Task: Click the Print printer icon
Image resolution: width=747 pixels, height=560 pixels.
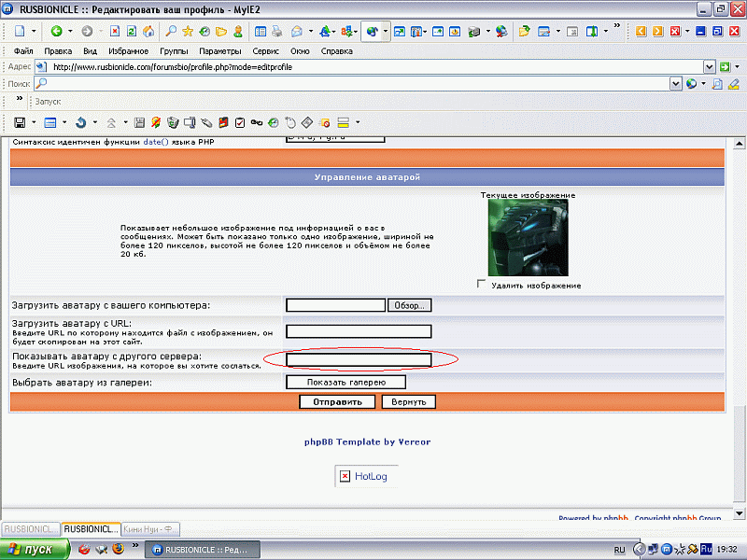Action: [x=276, y=32]
